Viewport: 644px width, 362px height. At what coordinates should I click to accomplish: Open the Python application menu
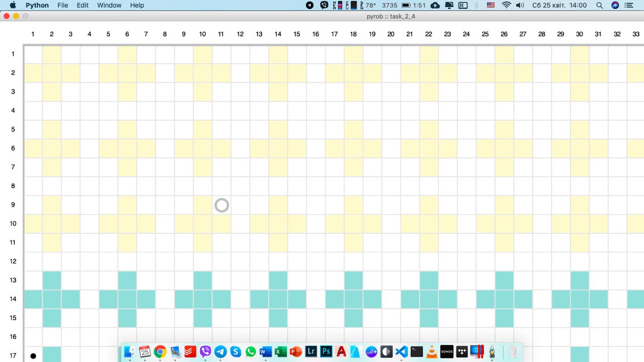(37, 5)
